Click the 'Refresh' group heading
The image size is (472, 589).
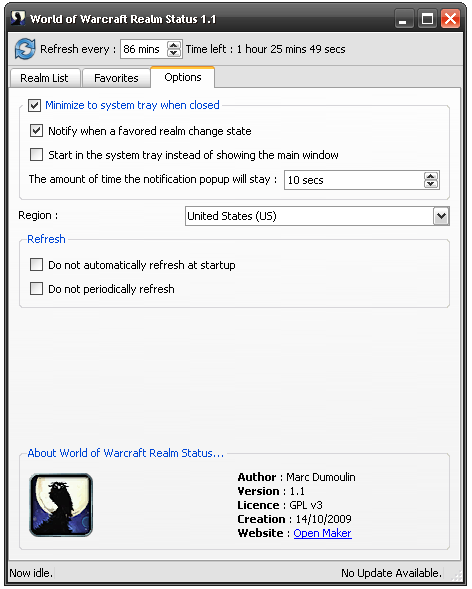tap(46, 239)
